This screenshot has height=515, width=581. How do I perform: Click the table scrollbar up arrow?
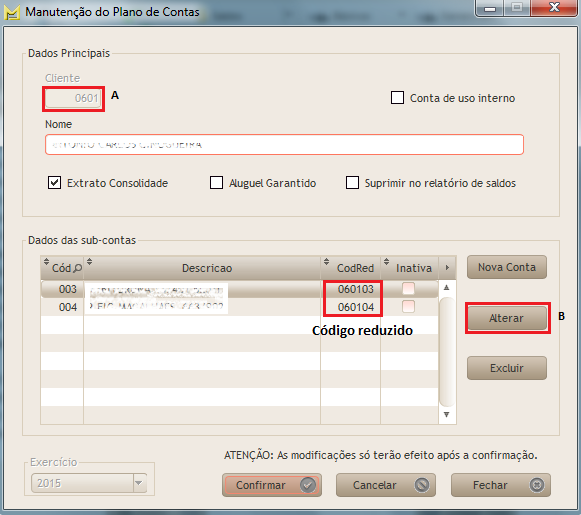[446, 288]
